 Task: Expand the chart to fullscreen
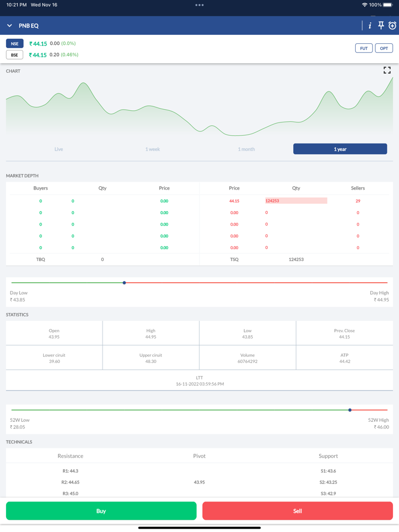point(387,70)
